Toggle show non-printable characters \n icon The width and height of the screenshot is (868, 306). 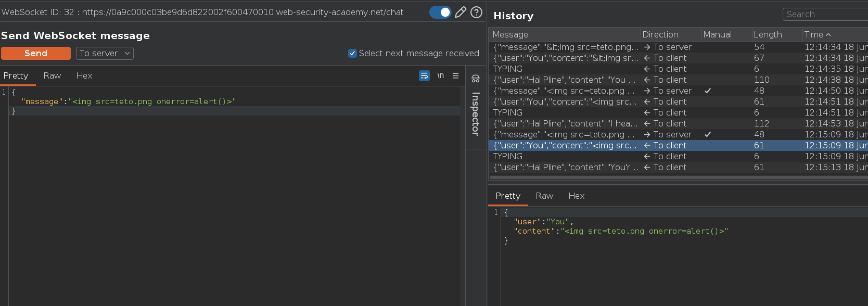[441, 75]
